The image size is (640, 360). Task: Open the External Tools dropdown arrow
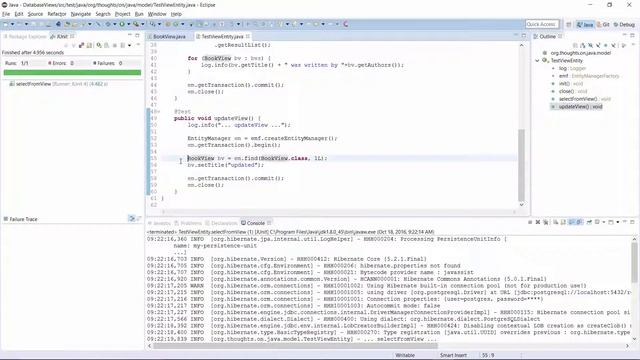click(142, 24)
